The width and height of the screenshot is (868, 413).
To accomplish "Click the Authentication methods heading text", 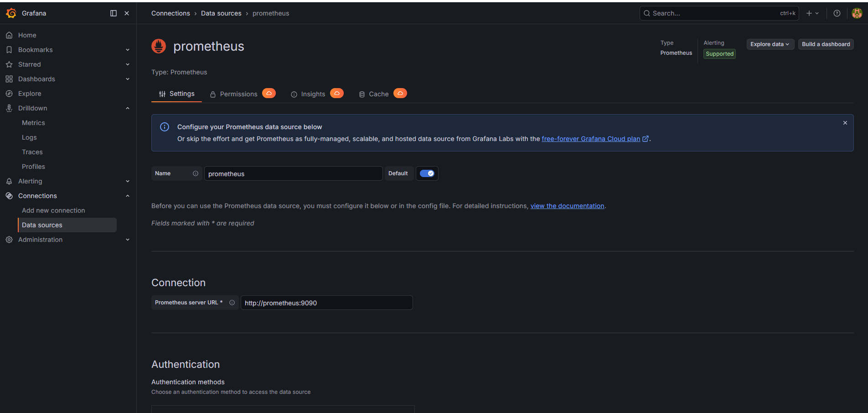I will click(x=188, y=382).
